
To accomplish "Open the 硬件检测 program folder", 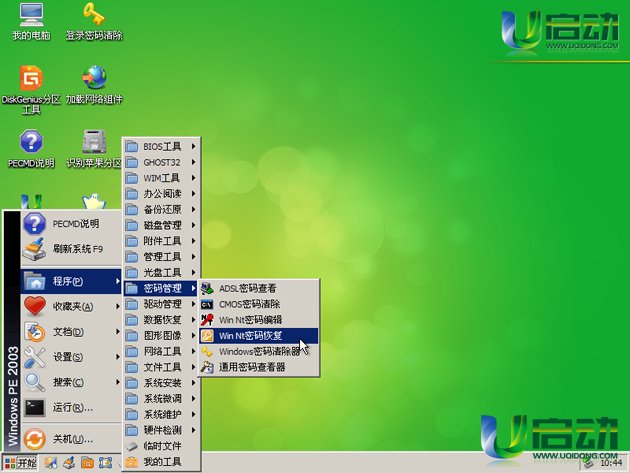I will point(161,430).
